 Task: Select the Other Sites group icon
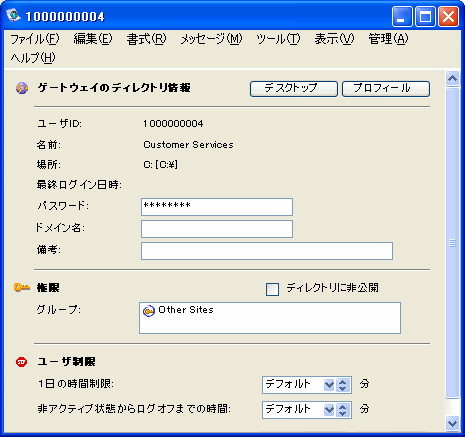point(149,311)
